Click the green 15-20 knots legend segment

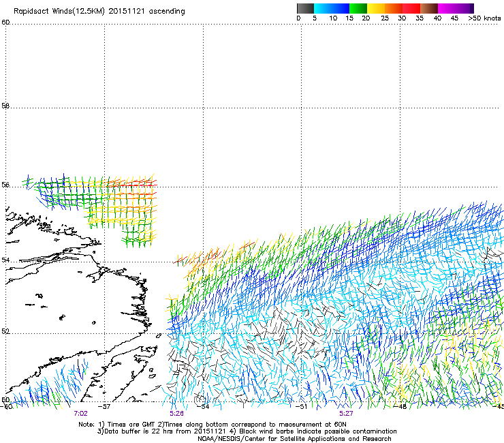click(358, 8)
